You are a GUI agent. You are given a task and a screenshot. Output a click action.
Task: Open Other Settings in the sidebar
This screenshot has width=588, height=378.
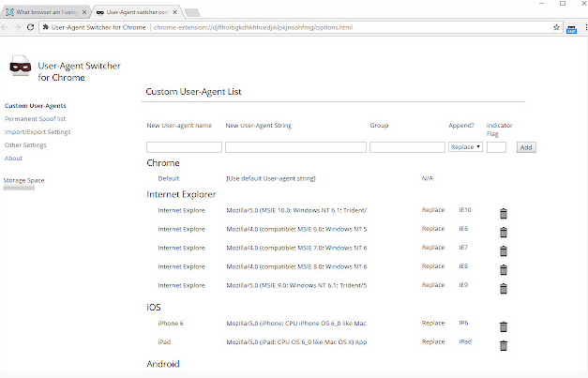[25, 145]
